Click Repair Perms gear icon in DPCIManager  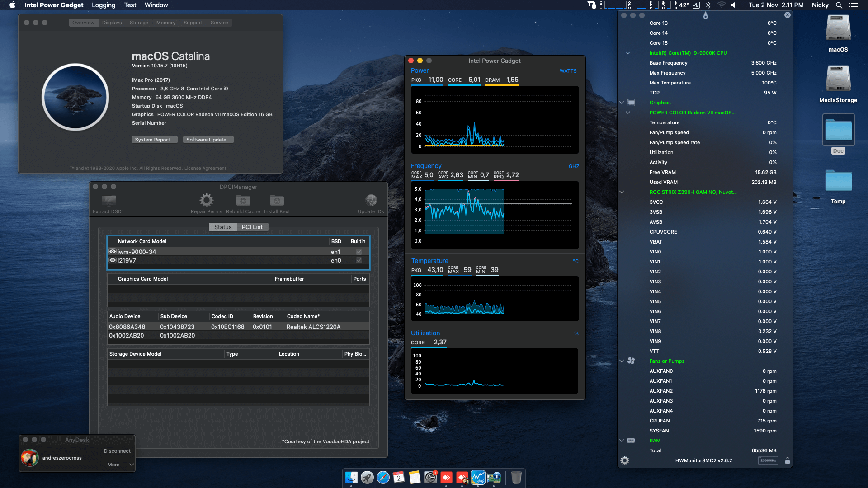[x=206, y=200]
